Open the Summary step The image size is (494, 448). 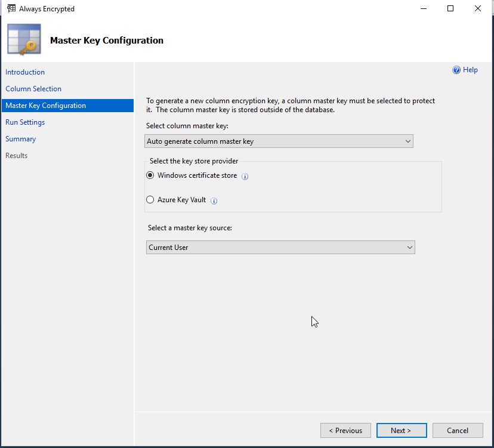point(20,138)
